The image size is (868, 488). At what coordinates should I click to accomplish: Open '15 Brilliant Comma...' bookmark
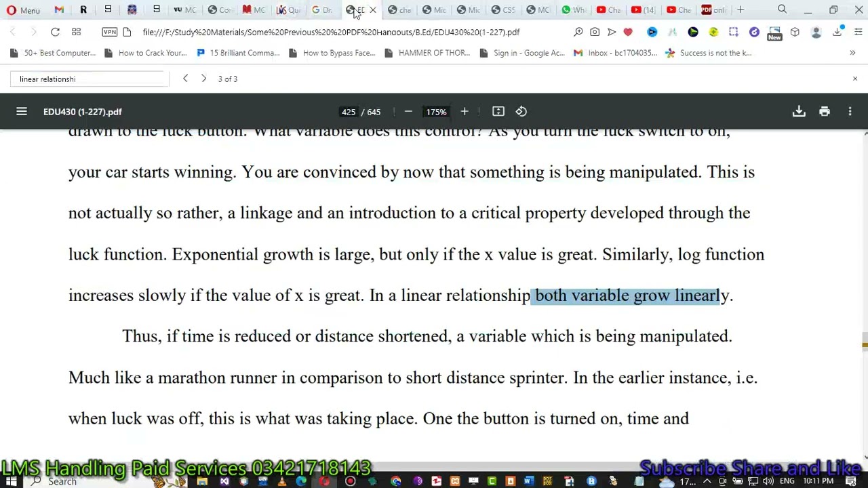pos(237,53)
